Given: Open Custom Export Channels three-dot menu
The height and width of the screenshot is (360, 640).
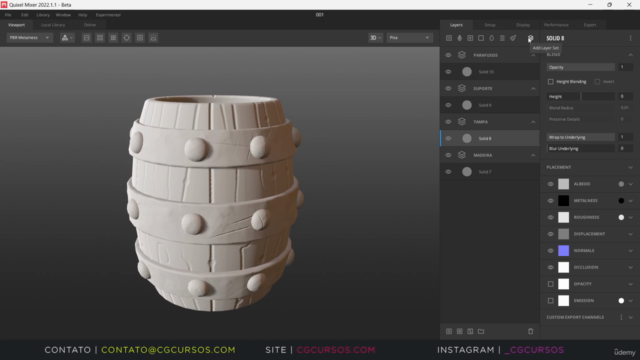Looking at the screenshot, I should 622,317.
